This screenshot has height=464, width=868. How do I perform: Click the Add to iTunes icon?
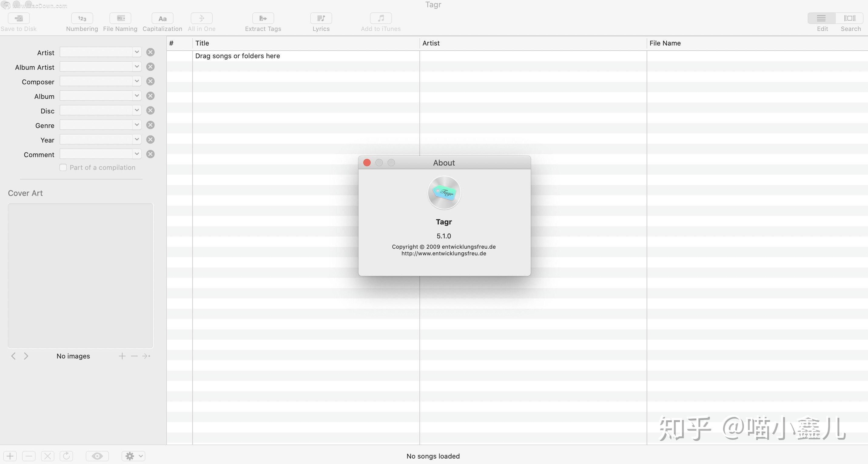[x=381, y=18]
